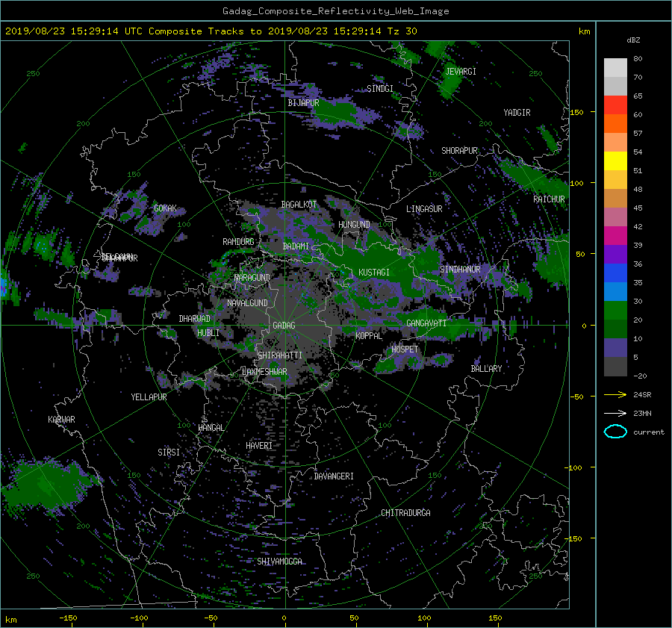Viewport: 672px width, 628px height.
Task: Click the dBZ legend heading
Action: coord(633,40)
